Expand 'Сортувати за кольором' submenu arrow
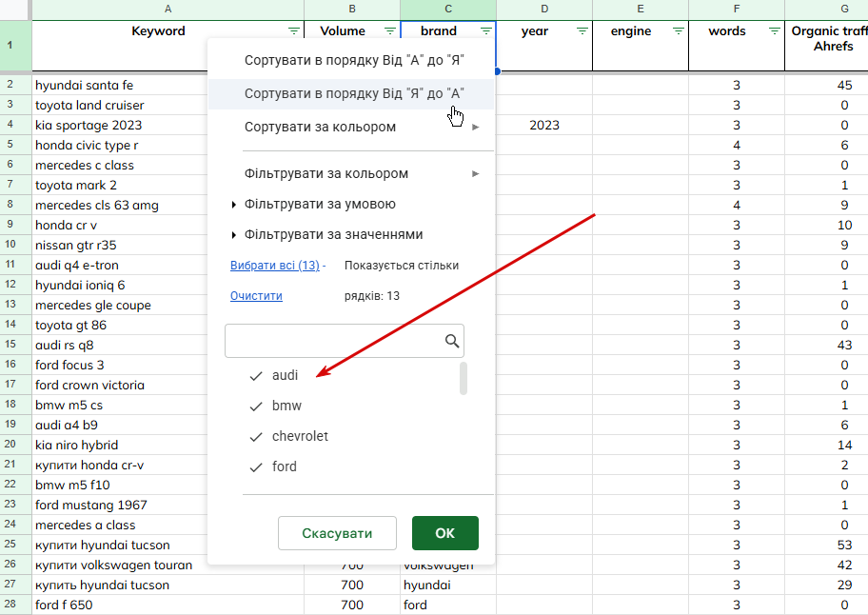This screenshot has height=615, width=868. (475, 128)
